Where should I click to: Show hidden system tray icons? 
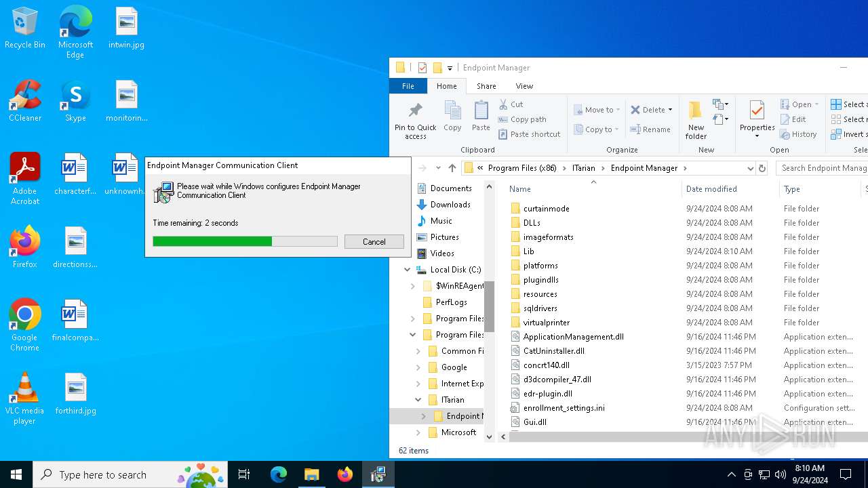tap(731, 474)
